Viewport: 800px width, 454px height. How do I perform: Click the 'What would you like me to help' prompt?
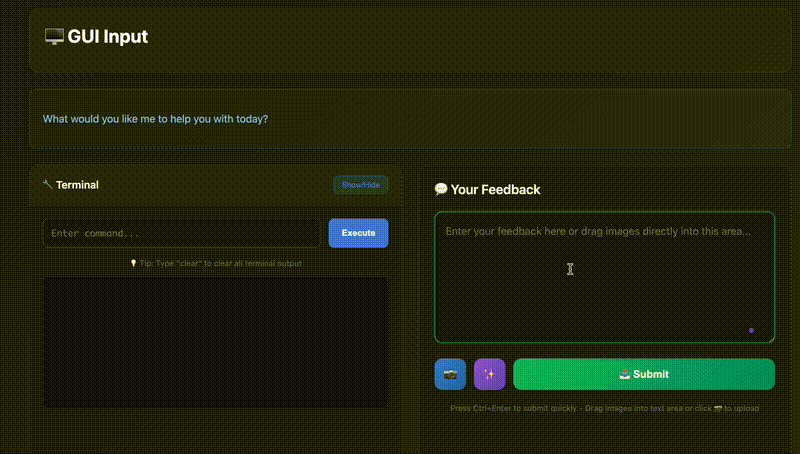(155, 119)
